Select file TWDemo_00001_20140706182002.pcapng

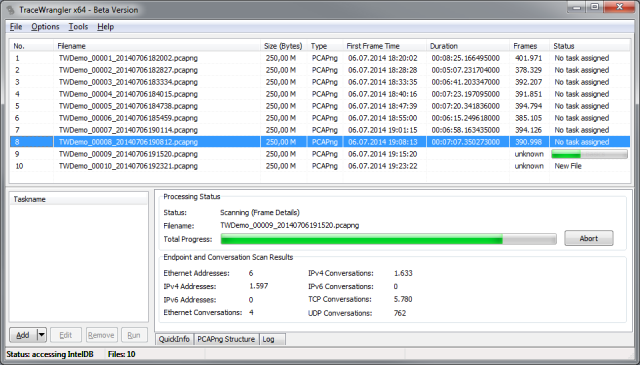click(x=128, y=58)
